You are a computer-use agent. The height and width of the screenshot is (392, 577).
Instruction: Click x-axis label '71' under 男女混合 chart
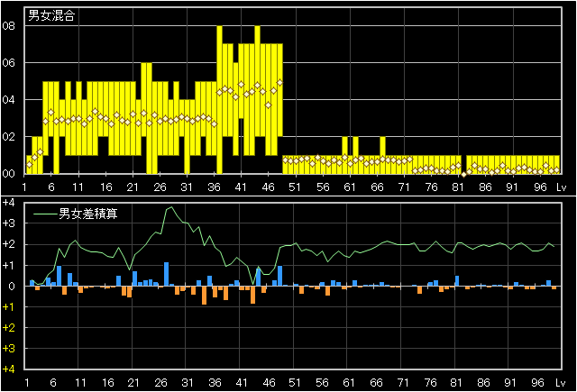[404, 187]
